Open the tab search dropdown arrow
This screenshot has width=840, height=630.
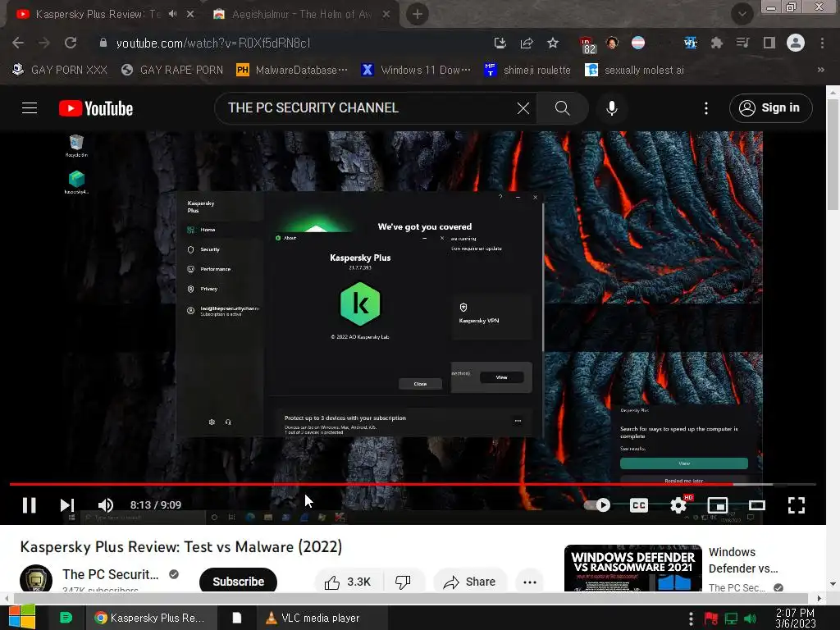pyautogui.click(x=742, y=14)
